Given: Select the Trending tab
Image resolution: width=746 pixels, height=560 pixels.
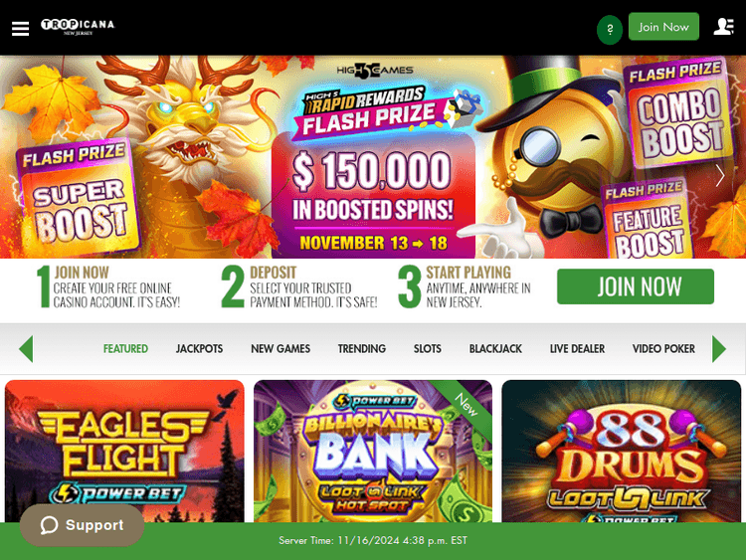Looking at the screenshot, I should (362, 349).
